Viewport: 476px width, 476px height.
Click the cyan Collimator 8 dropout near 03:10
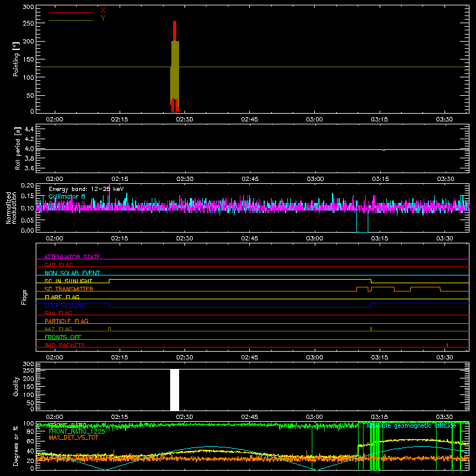point(362,221)
